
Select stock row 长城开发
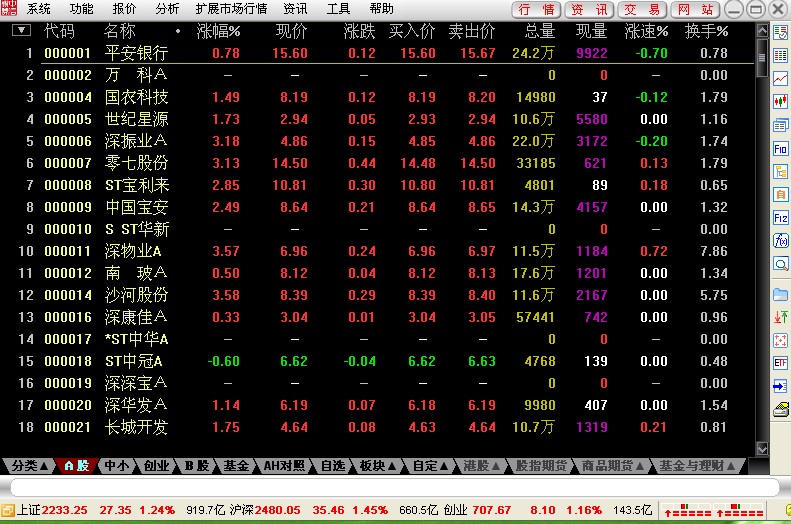tap(377, 427)
